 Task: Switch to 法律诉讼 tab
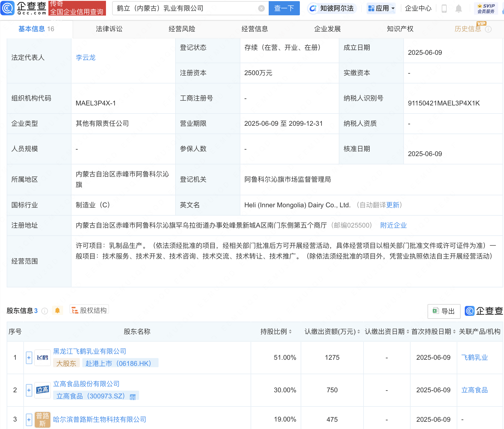click(x=109, y=29)
